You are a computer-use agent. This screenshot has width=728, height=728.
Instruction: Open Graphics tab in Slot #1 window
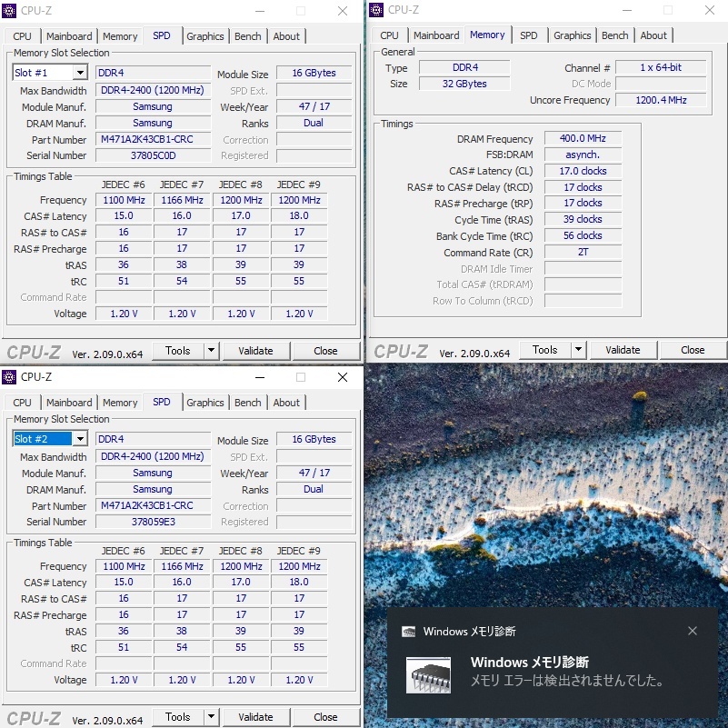coord(205,36)
